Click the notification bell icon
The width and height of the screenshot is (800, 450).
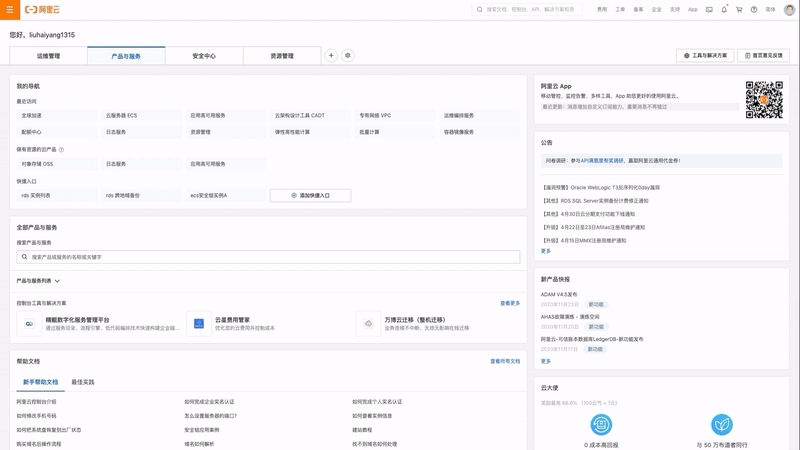click(x=724, y=9)
